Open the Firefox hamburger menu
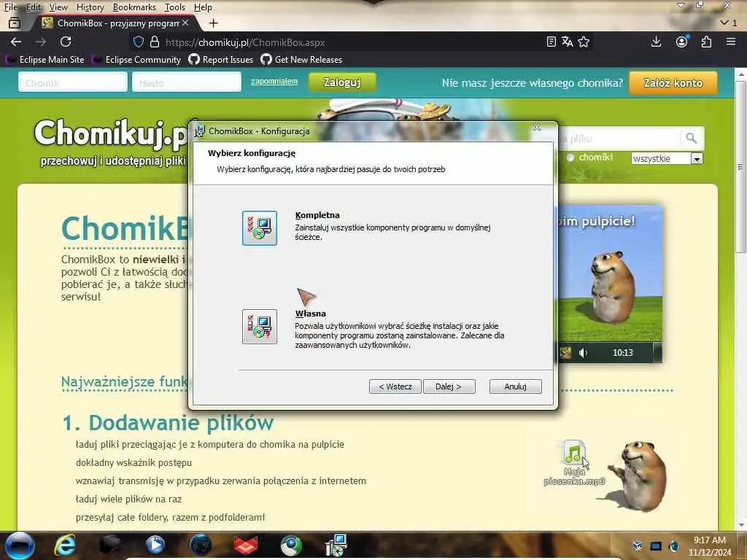The image size is (747, 560). (731, 42)
